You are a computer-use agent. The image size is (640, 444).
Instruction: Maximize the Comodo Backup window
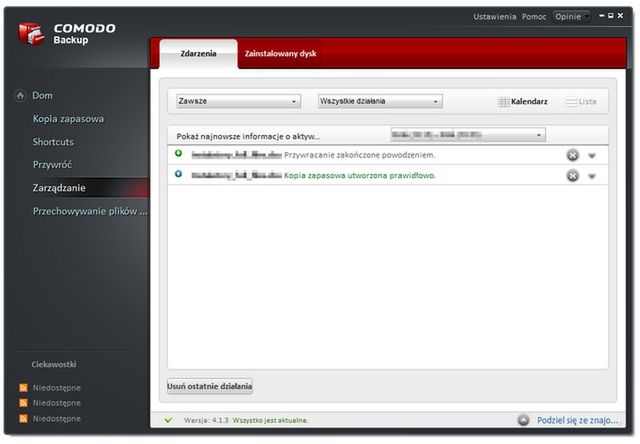(x=611, y=16)
